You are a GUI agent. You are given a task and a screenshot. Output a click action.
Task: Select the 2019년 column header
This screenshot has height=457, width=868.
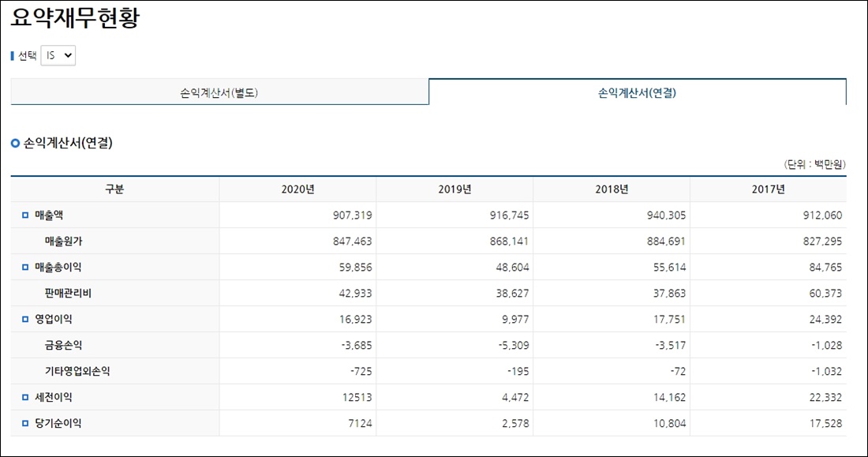(x=455, y=189)
